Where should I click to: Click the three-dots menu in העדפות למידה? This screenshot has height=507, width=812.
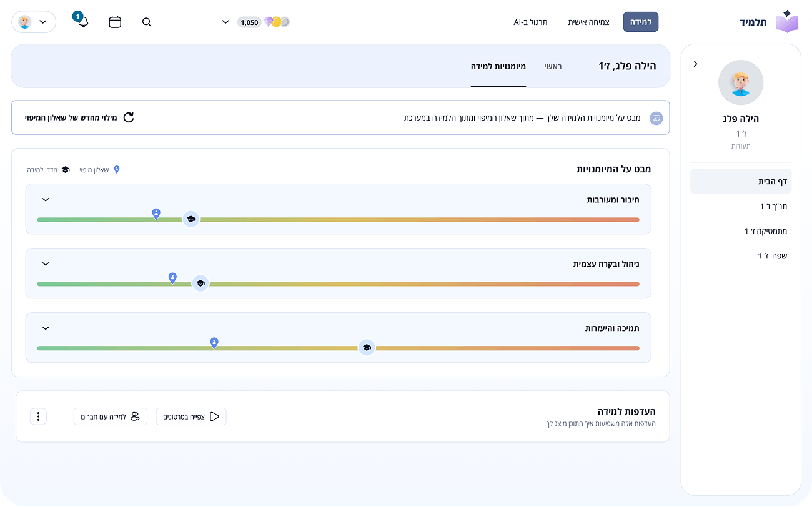click(38, 416)
